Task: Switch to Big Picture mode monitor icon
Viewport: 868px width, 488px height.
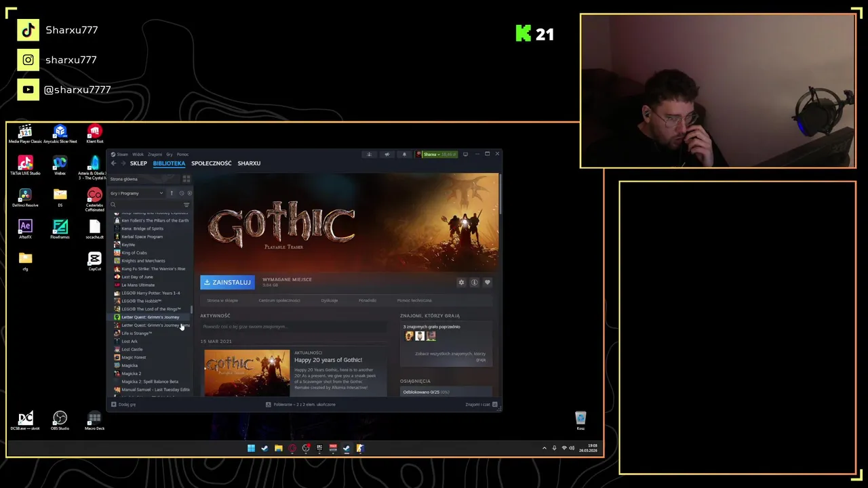Action: [x=465, y=155]
